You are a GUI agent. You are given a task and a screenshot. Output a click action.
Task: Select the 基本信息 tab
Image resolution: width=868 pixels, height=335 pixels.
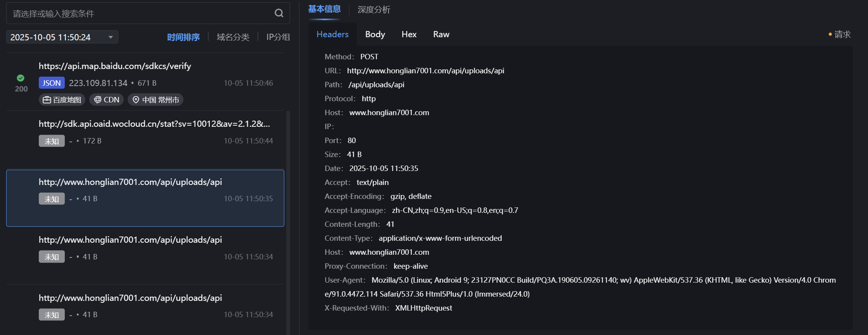[x=324, y=9]
